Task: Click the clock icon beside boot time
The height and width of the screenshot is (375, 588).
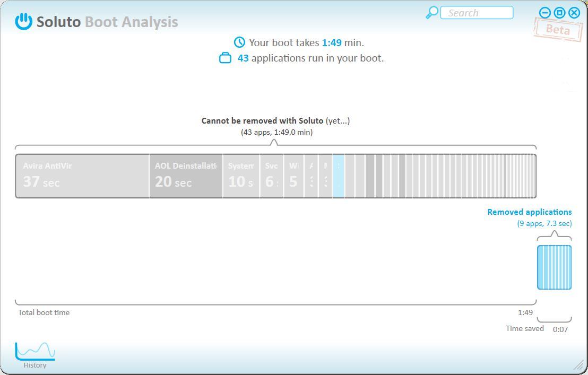Action: [x=239, y=42]
